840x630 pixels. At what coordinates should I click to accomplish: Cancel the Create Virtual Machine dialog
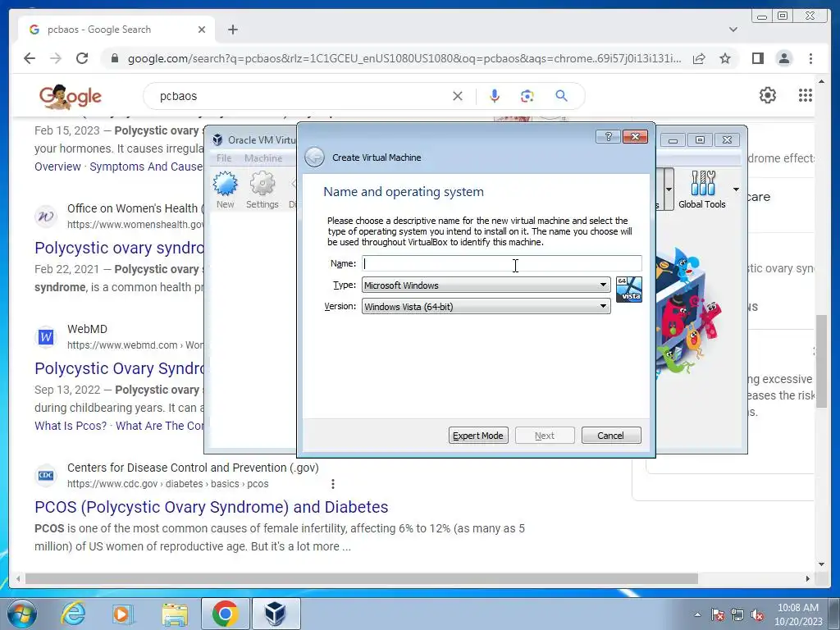[610, 436]
